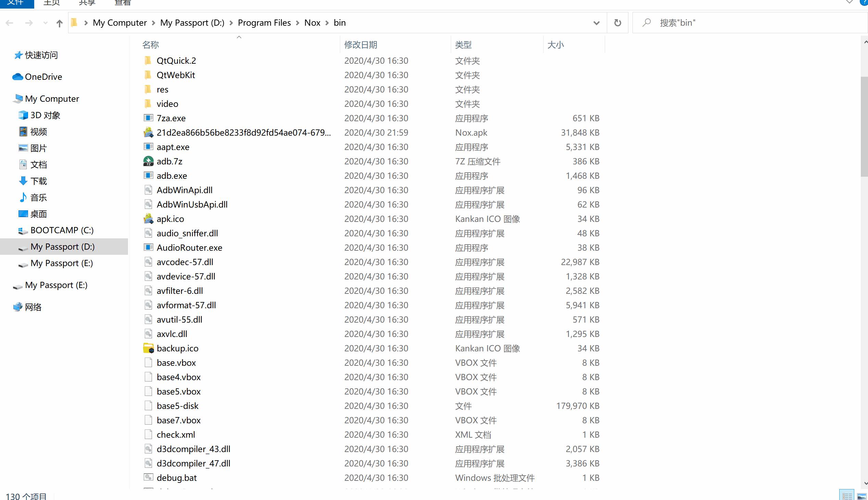Sort by 修改日期 column header

[361, 45]
